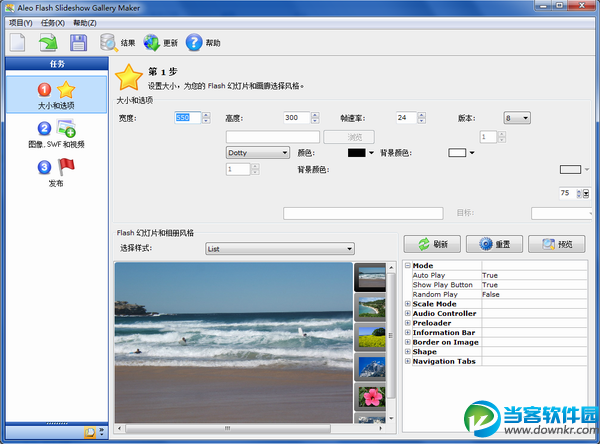This screenshot has height=444, width=600.
Task: Decrease the 高度 height stepper down arrow
Action: click(315, 121)
